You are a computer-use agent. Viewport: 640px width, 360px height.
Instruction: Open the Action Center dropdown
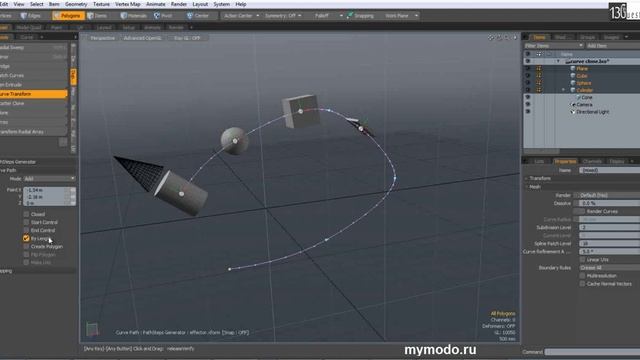241,16
